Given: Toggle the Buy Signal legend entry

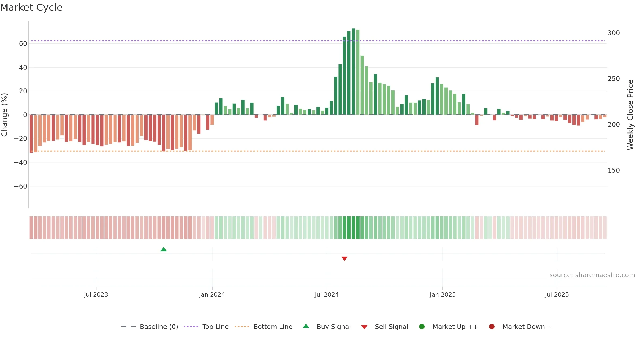Looking at the screenshot, I should [x=327, y=327].
